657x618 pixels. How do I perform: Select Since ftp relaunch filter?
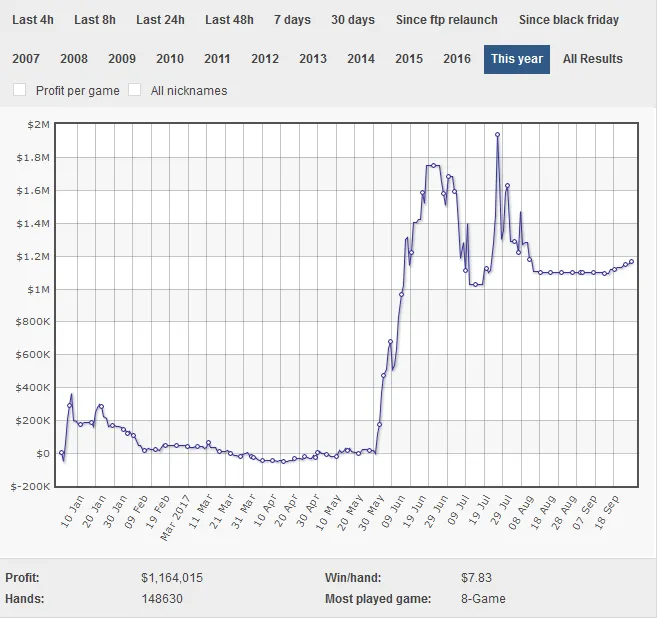[x=447, y=20]
